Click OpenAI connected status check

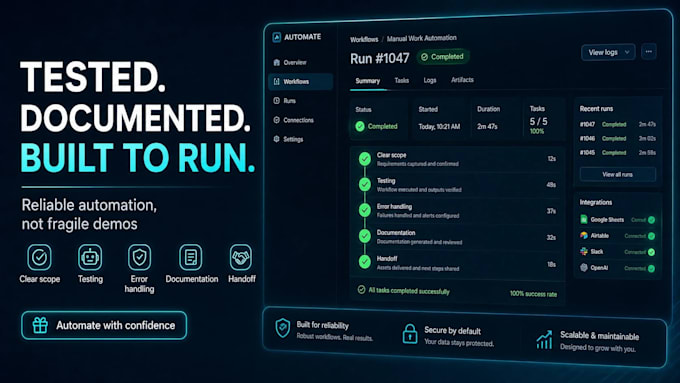click(x=651, y=268)
